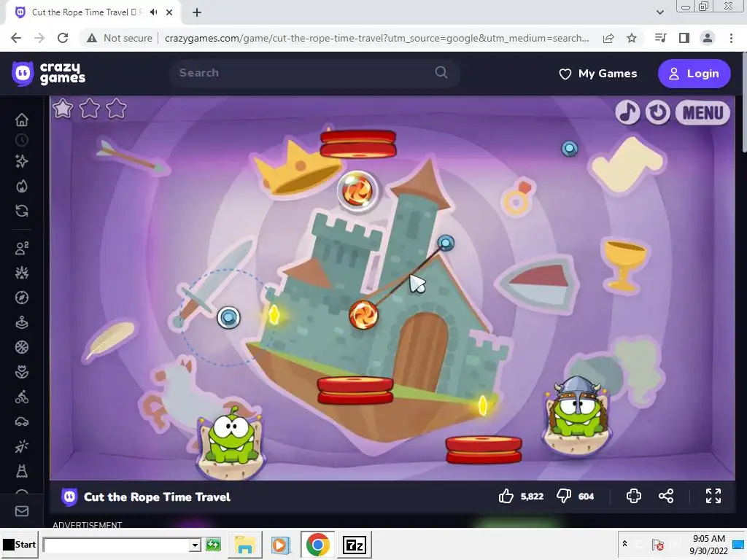Click the lower candy on the rope
Image resolution: width=747 pixels, height=560 pixels.
pyautogui.click(x=363, y=315)
